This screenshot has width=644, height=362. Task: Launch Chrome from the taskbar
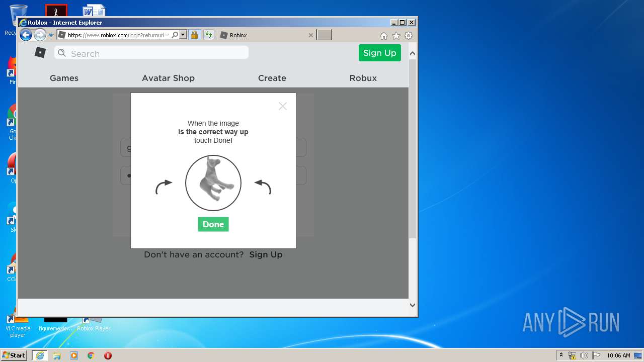91,355
